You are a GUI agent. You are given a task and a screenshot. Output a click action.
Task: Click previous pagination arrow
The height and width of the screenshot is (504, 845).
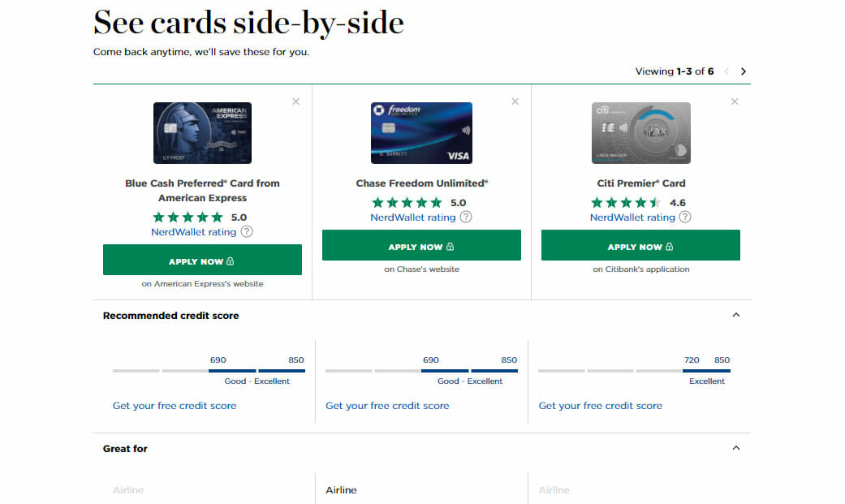pos(726,71)
